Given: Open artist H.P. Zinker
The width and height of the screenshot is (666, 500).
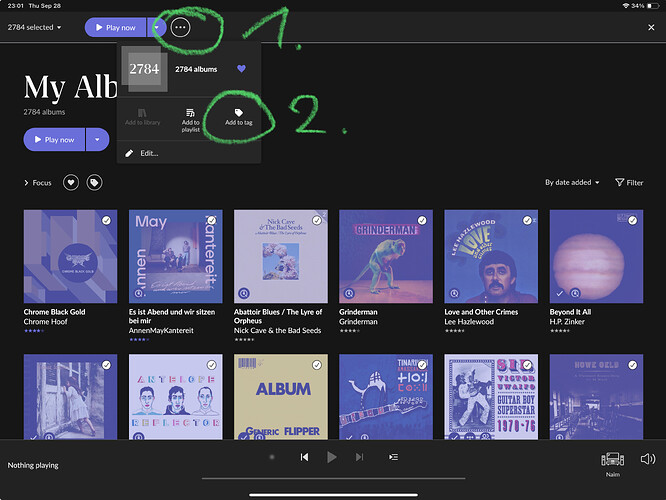Looking at the screenshot, I should (x=567, y=322).
